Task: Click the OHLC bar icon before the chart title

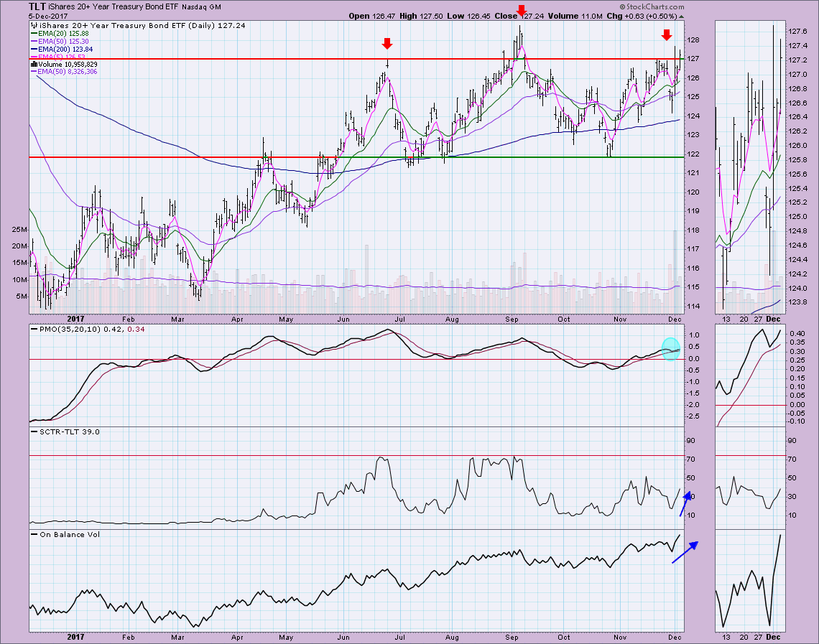Action: [x=34, y=25]
